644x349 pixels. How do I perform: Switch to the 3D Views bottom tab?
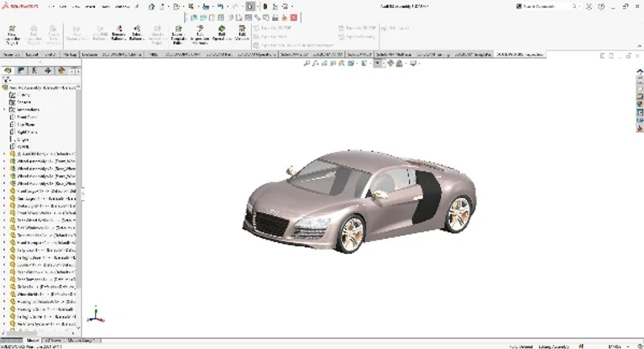pos(53,340)
